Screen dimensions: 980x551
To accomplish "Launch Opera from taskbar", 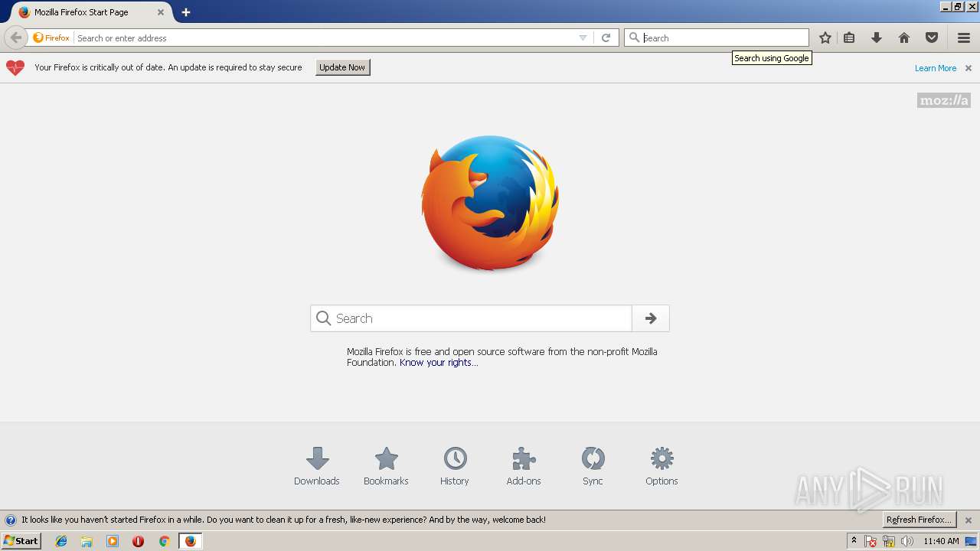I will click(138, 541).
